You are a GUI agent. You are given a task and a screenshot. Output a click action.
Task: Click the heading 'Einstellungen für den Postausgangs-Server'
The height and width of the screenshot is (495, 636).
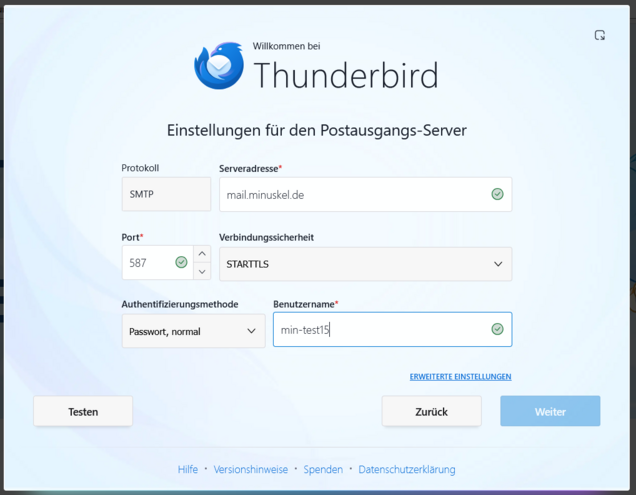click(317, 131)
